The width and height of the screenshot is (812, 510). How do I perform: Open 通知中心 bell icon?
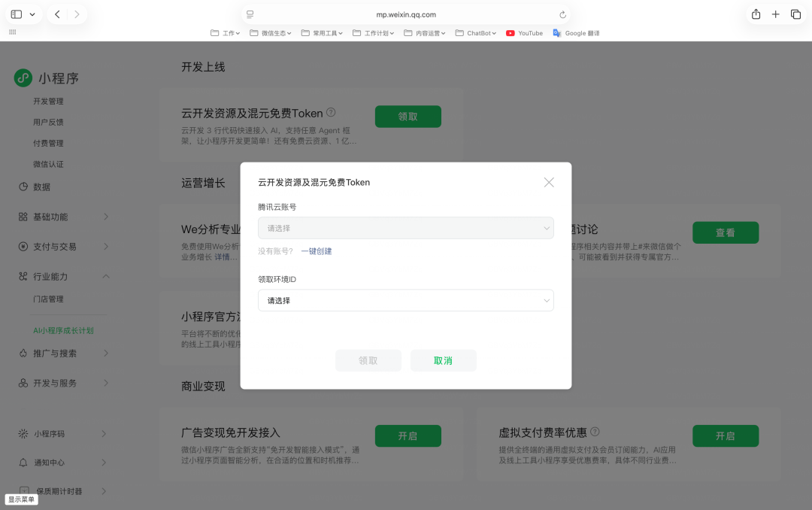coord(25,462)
